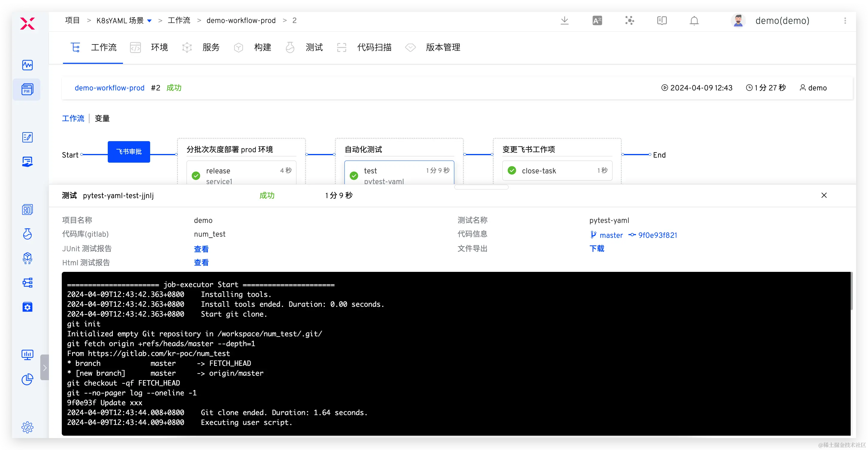Viewport: 868px width, 450px height.
Task: Click the activity monitor sidebar icon
Action: click(x=27, y=65)
